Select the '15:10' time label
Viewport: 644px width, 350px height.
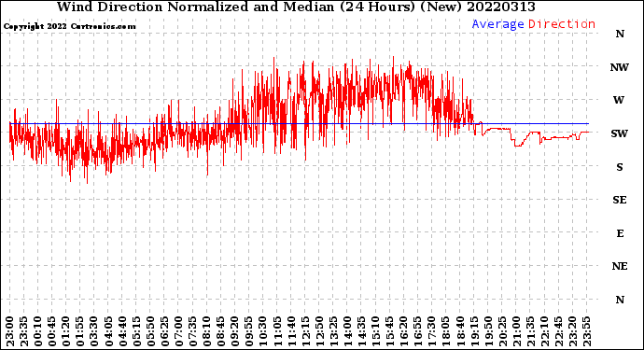[375, 331]
